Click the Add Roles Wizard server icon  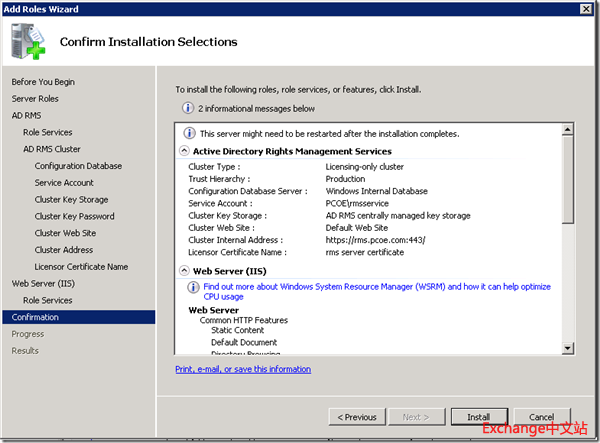[x=29, y=43]
